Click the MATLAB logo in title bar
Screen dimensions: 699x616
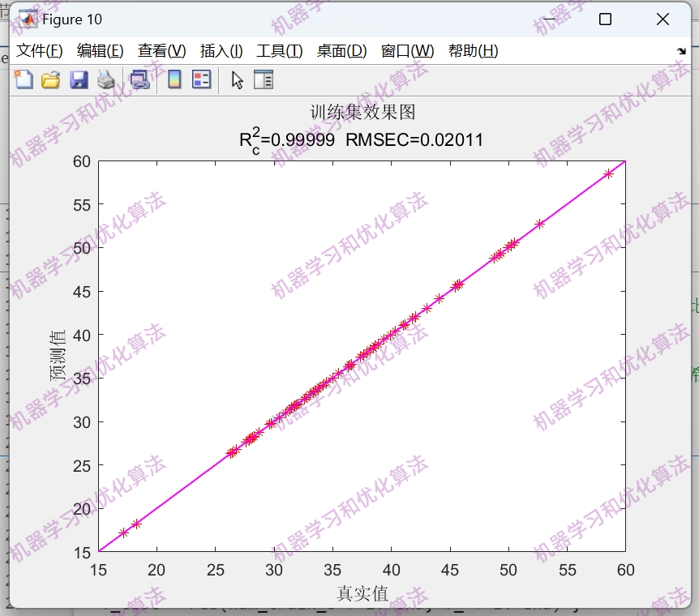tap(28, 19)
